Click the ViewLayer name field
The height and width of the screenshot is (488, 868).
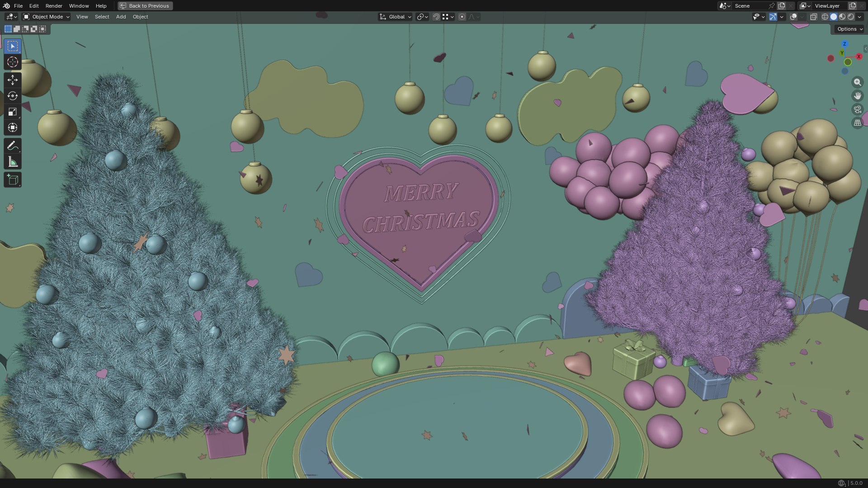click(830, 6)
